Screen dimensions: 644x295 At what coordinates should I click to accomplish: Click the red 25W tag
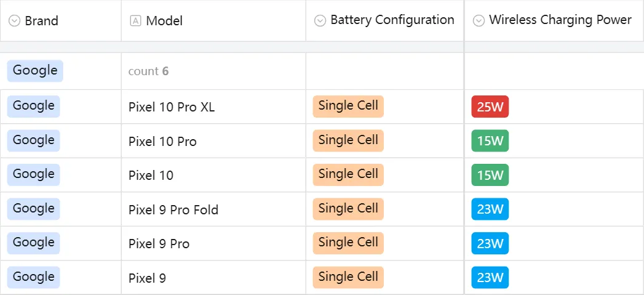pyautogui.click(x=490, y=107)
